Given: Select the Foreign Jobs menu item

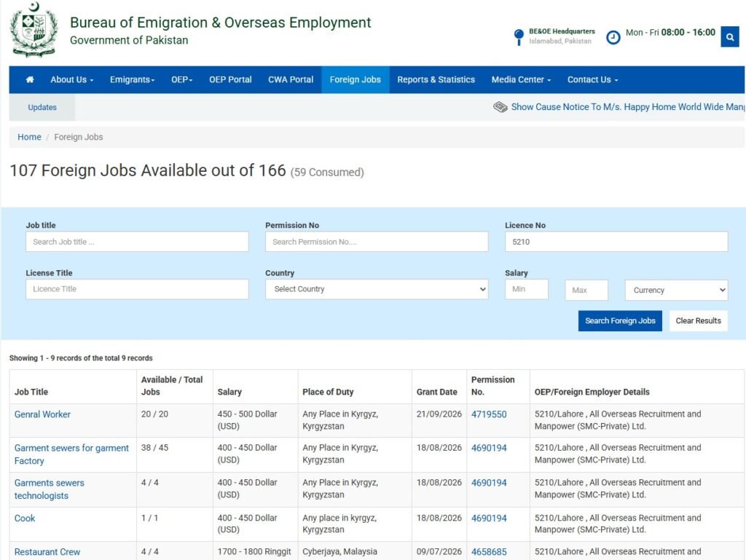Looking at the screenshot, I should (x=355, y=79).
